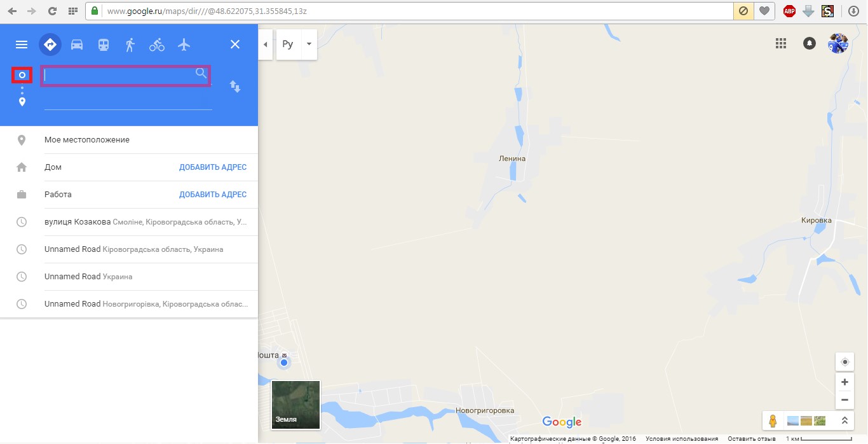Close the directions panel
This screenshot has width=868, height=444.
(235, 44)
